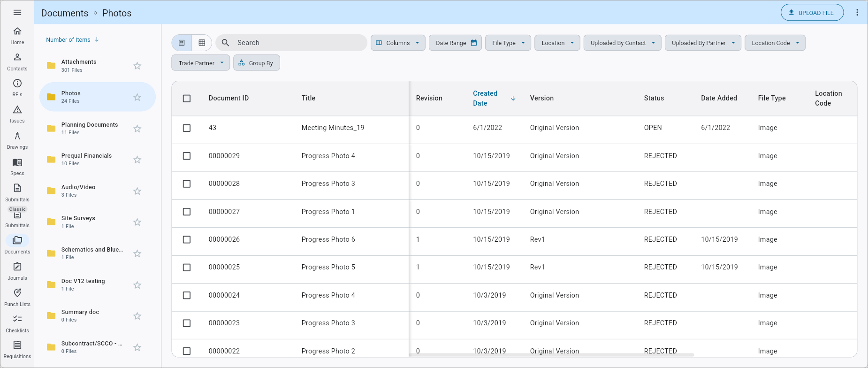Open Specs section
This screenshot has width=868, height=368.
pos(17,167)
